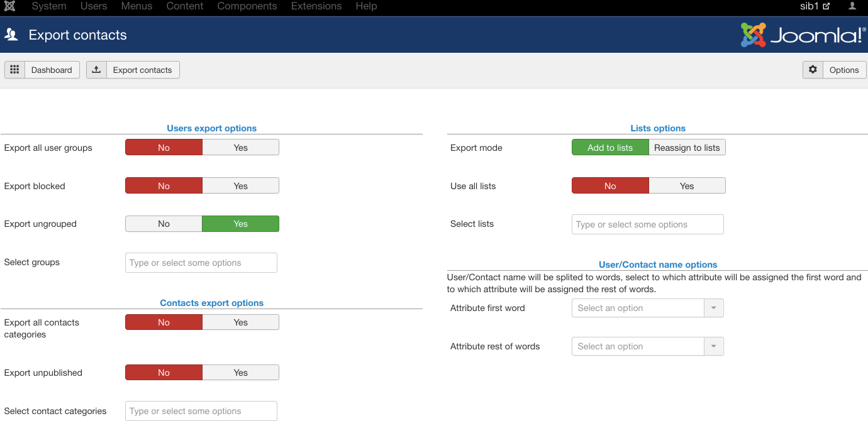Screen dimensions: 868x421
Task: Expand the Attribute rest of words dropdown
Action: tap(647, 346)
